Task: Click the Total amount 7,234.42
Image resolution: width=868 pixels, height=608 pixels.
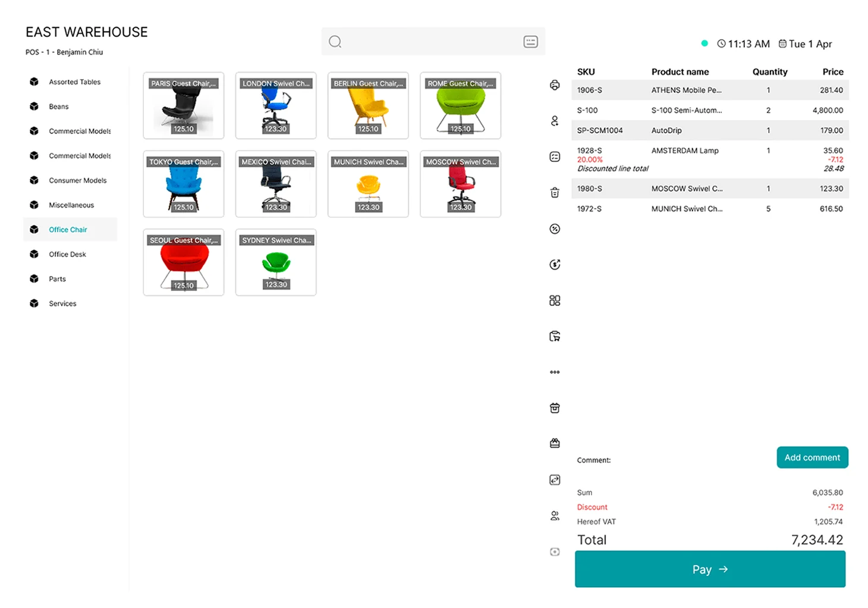Action: point(817,540)
